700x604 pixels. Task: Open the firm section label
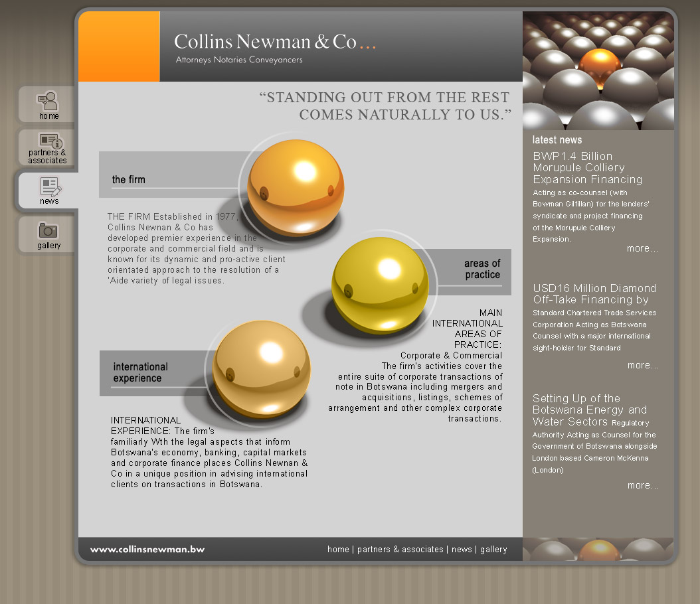coord(129,180)
